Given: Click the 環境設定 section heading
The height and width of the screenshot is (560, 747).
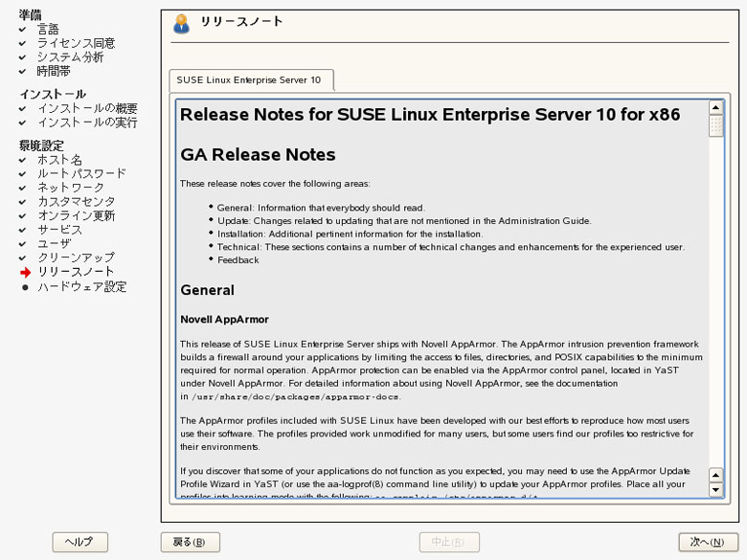Looking at the screenshot, I should click(x=41, y=146).
